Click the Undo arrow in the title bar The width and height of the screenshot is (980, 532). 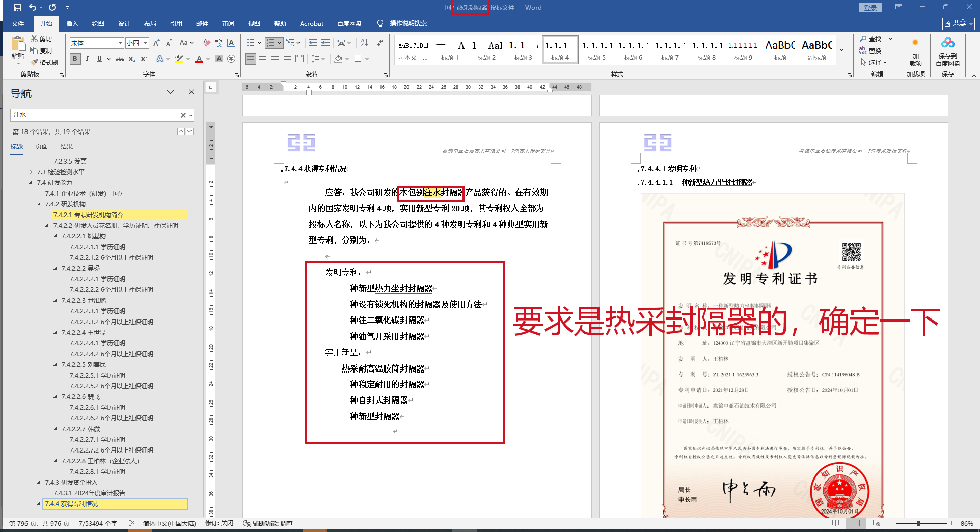(33, 8)
